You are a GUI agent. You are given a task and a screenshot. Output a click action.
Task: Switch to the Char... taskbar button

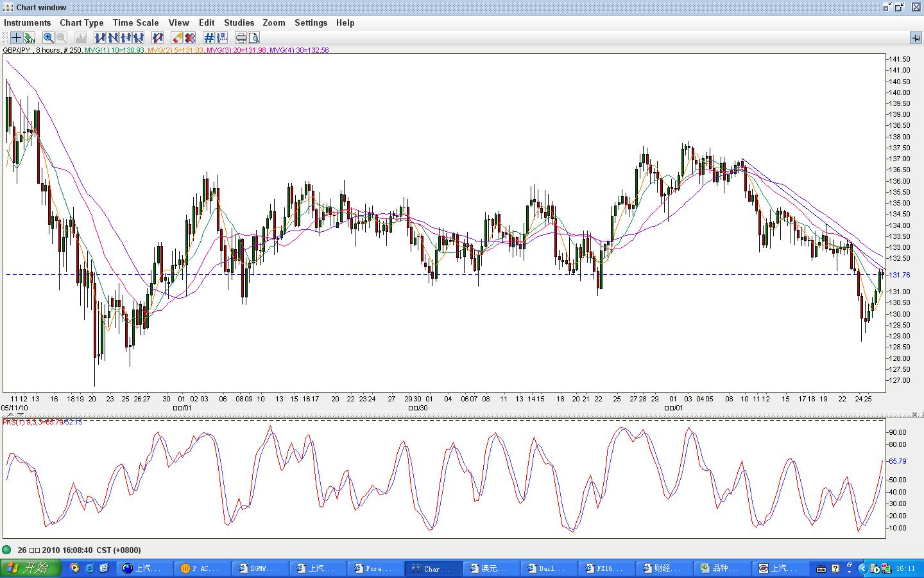coord(433,568)
